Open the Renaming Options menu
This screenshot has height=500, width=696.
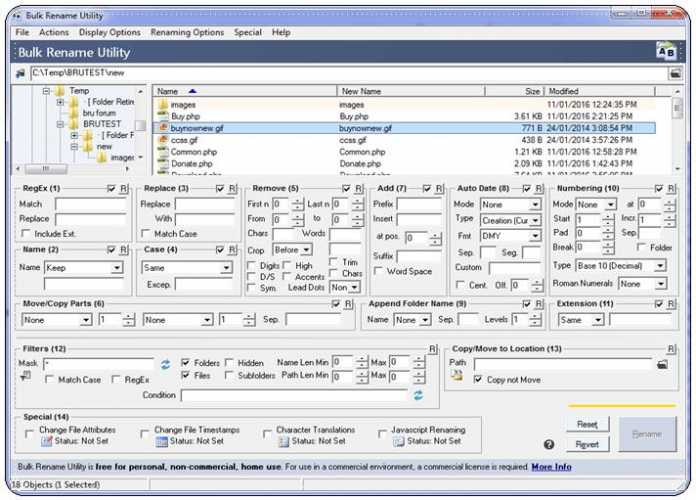tap(187, 32)
